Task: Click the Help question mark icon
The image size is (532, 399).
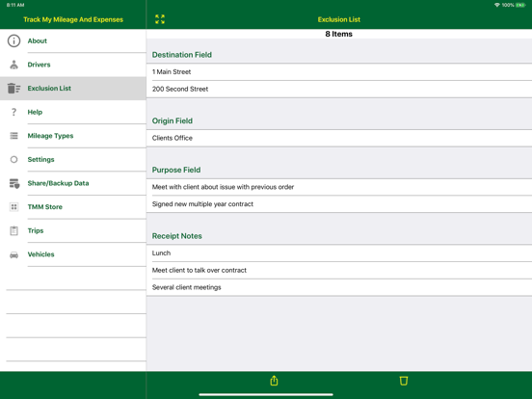Action: coord(13,112)
